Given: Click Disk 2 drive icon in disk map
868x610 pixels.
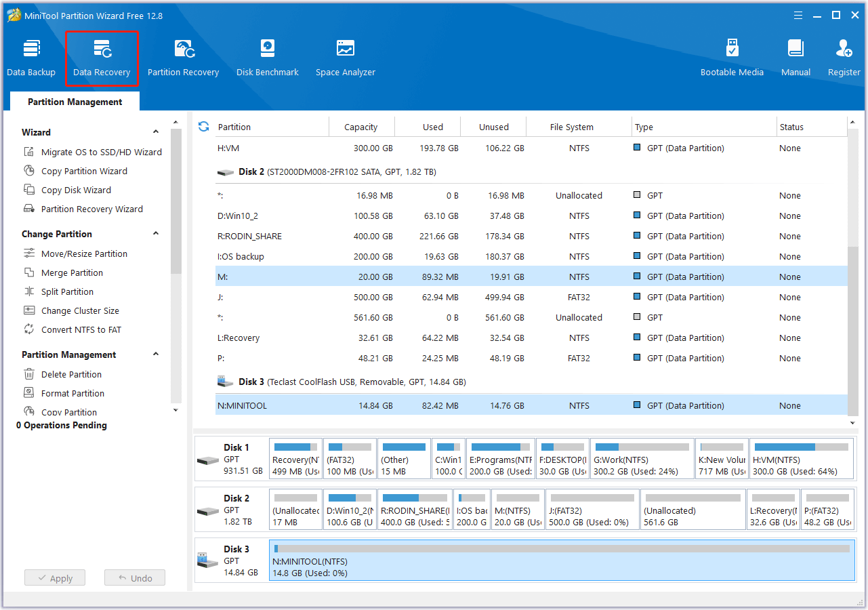Looking at the screenshot, I should tap(208, 511).
